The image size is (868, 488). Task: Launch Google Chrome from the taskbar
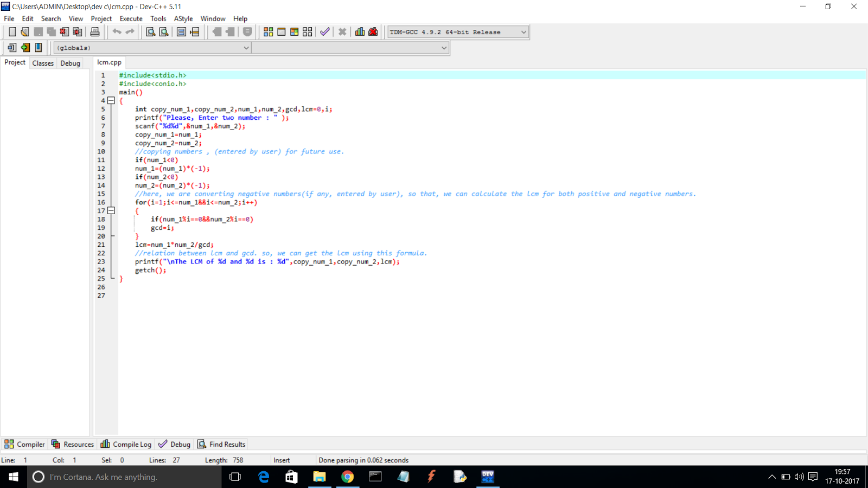click(x=348, y=477)
